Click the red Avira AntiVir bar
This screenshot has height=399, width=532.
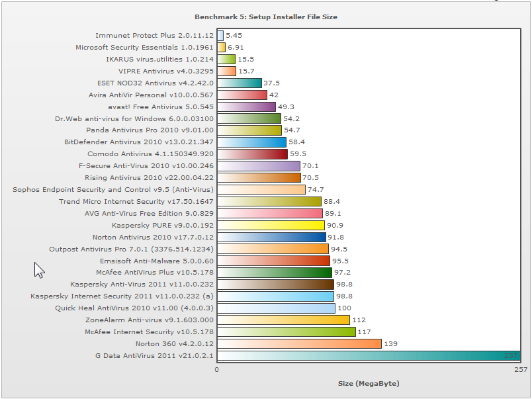coord(242,95)
